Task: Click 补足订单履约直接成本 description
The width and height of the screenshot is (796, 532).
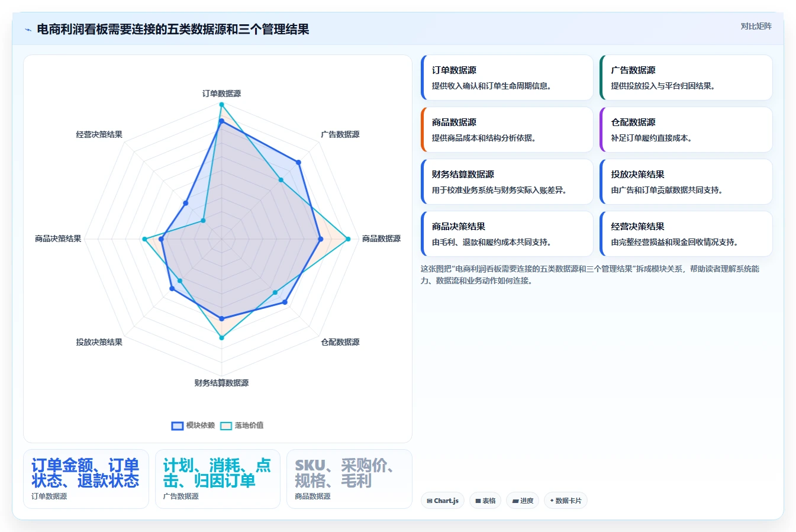Action: click(x=651, y=138)
